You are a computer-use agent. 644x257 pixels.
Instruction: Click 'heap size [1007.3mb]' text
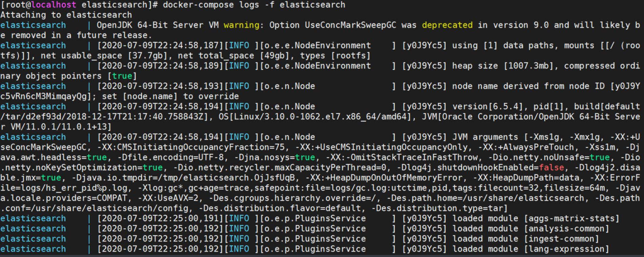click(x=503, y=66)
